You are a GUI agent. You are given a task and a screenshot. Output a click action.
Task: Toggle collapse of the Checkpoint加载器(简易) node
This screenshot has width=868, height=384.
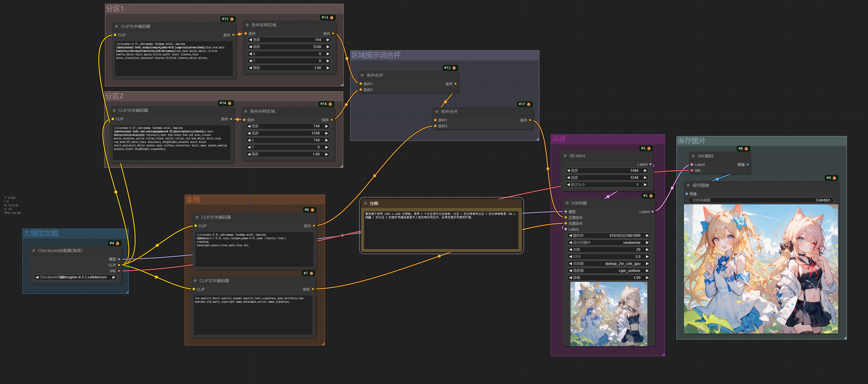34,251
